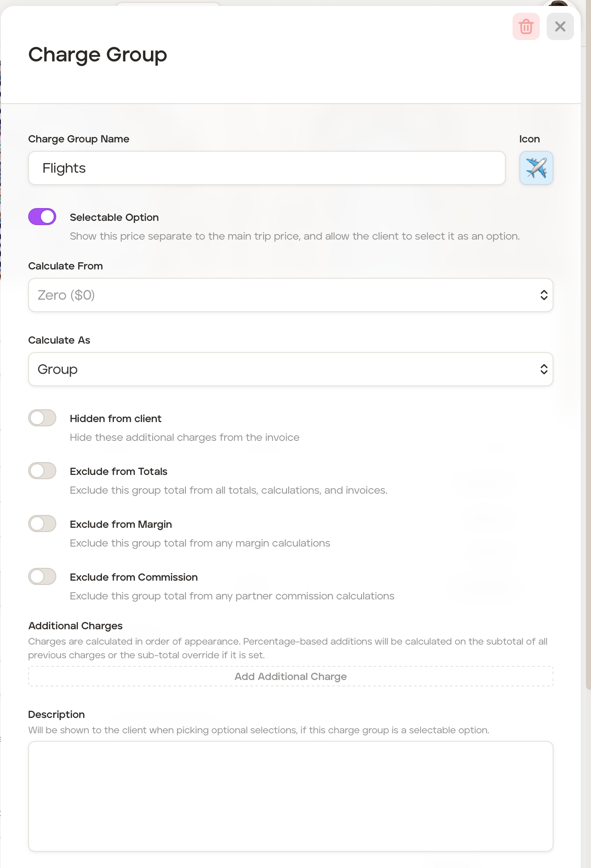
Task: Click the vertical scrollbar on right
Action: click(x=588, y=341)
